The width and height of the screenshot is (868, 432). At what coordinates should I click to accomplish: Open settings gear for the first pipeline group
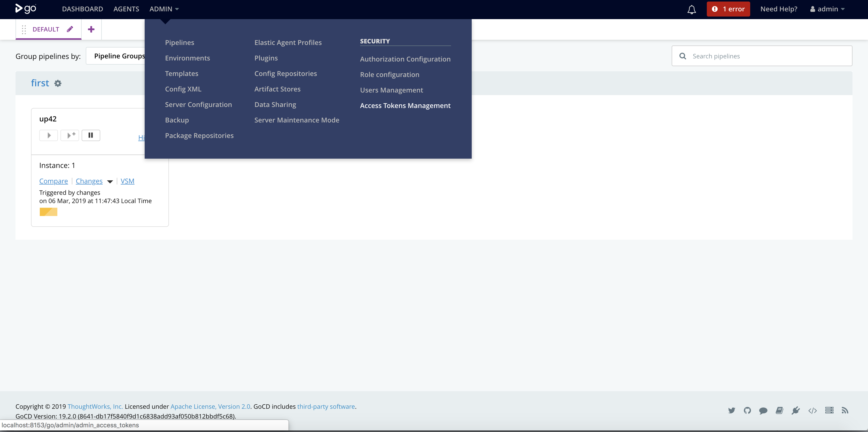(58, 83)
